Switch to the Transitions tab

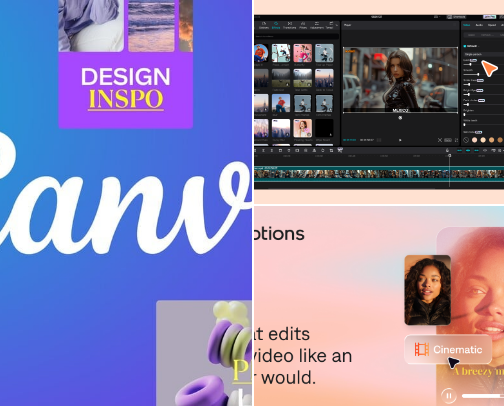(x=290, y=25)
